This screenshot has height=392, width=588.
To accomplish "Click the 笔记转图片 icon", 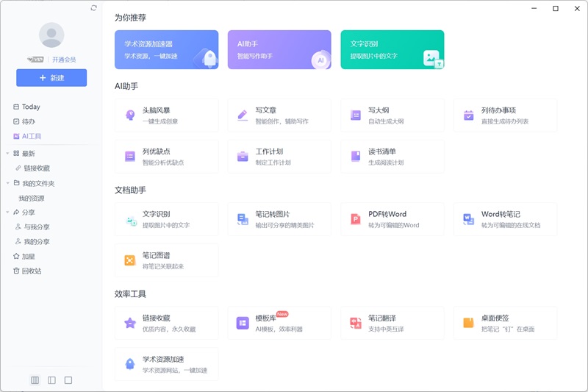I will pyautogui.click(x=243, y=219).
